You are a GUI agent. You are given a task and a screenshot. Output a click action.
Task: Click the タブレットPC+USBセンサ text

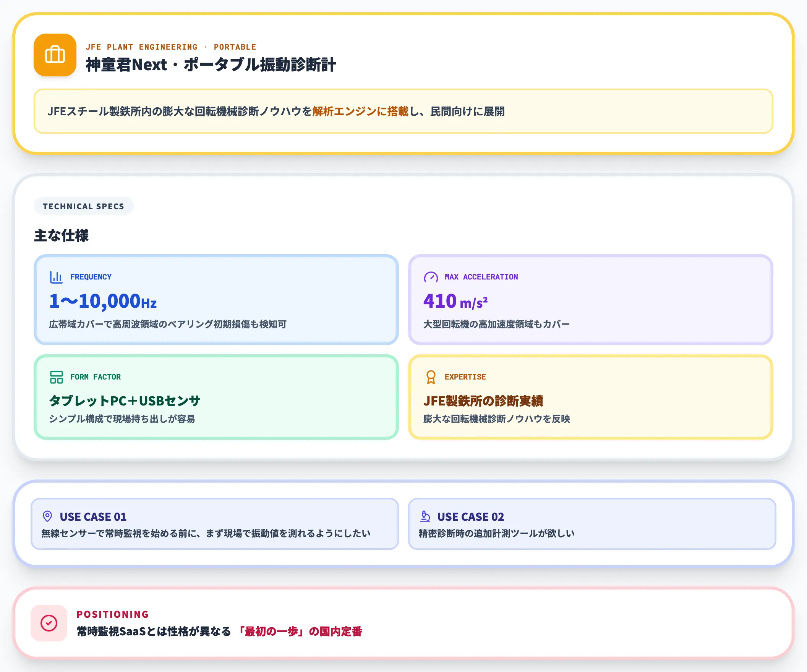(125, 401)
